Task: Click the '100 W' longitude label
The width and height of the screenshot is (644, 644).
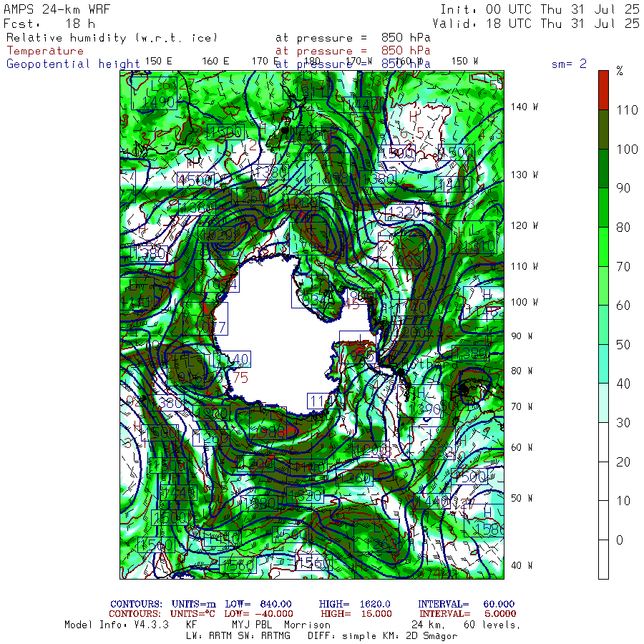Action: coord(524,302)
